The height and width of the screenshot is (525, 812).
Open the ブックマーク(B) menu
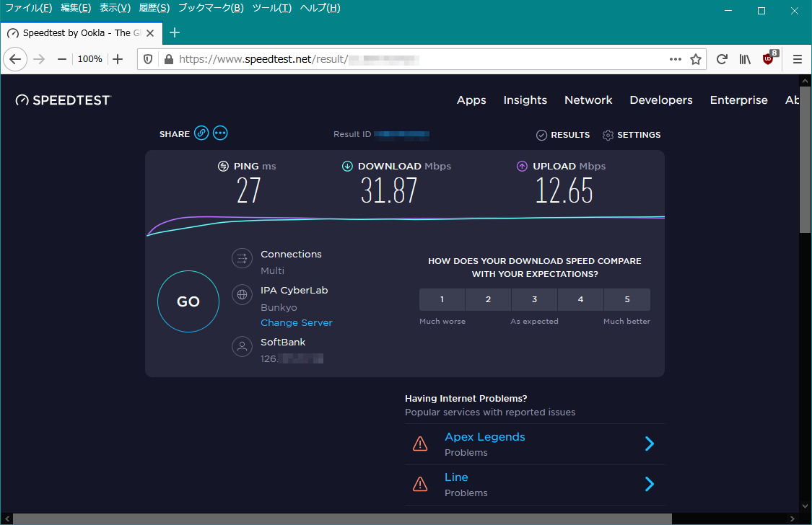tap(211, 8)
